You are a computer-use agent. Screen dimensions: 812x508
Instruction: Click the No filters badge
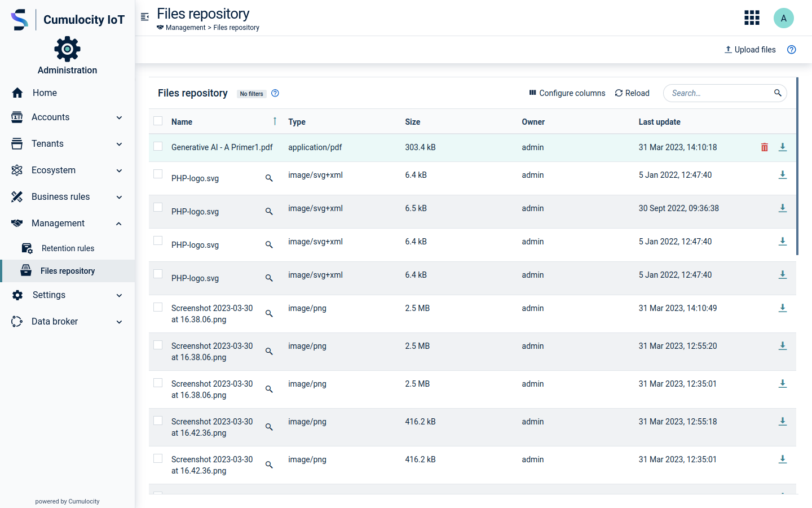(251, 94)
